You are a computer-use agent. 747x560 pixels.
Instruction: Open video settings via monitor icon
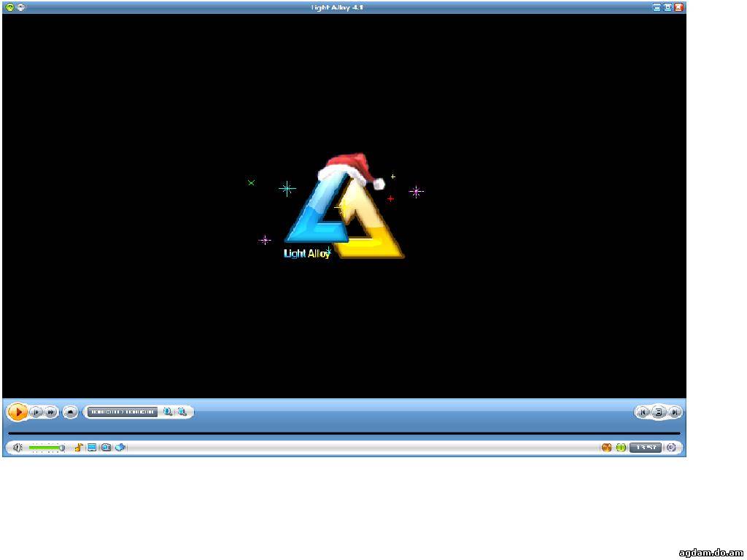pos(92,448)
